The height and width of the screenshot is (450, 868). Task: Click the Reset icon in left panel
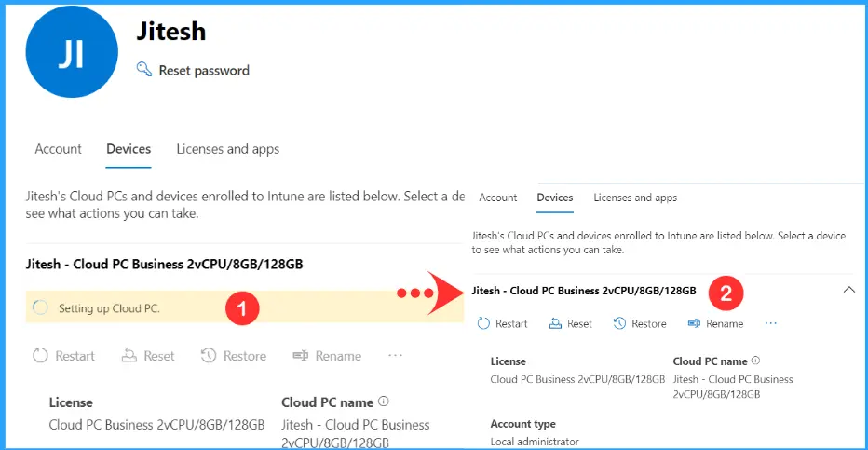[x=129, y=355]
